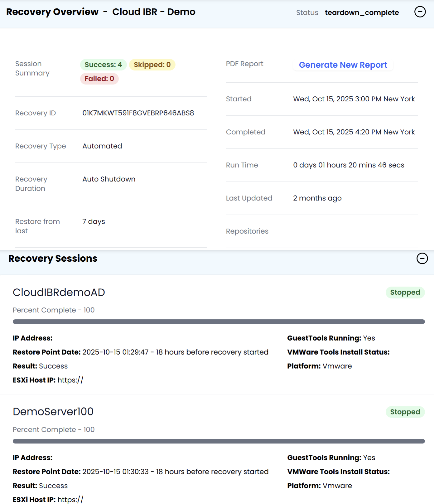Click Stopped badge for DemoServer100
The width and height of the screenshot is (434, 504).
coord(405,412)
